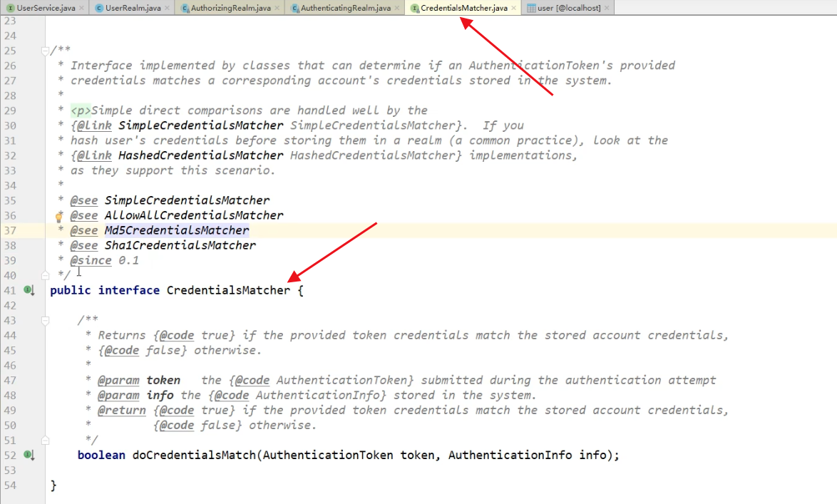Switch to the UserService.java tab
Screen dimensions: 837x504
pos(46,8)
